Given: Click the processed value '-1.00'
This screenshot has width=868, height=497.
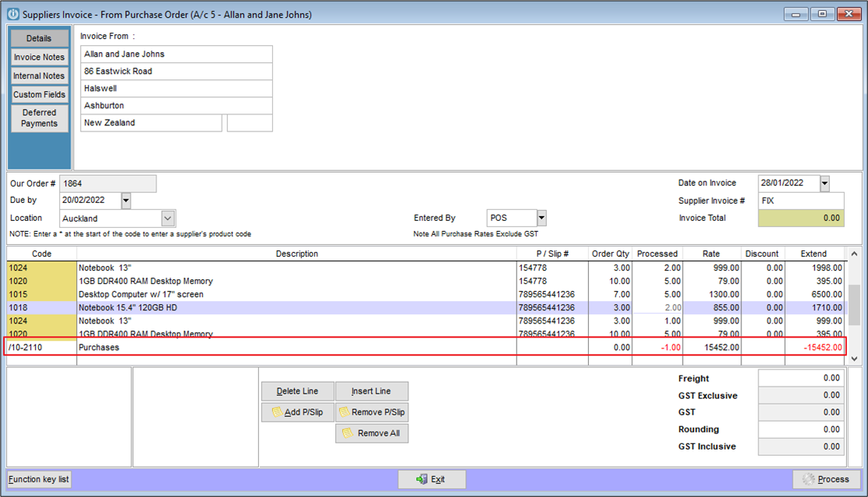Looking at the screenshot, I should [670, 348].
